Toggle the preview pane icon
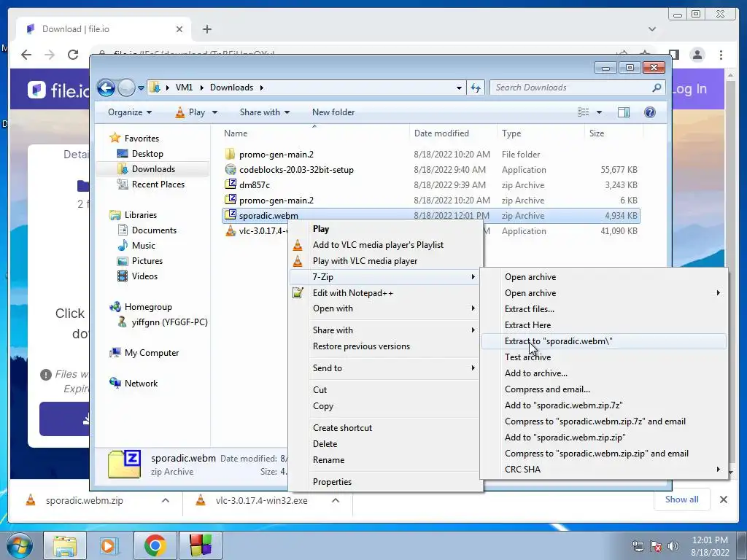Image resolution: width=747 pixels, height=560 pixels. [624, 112]
